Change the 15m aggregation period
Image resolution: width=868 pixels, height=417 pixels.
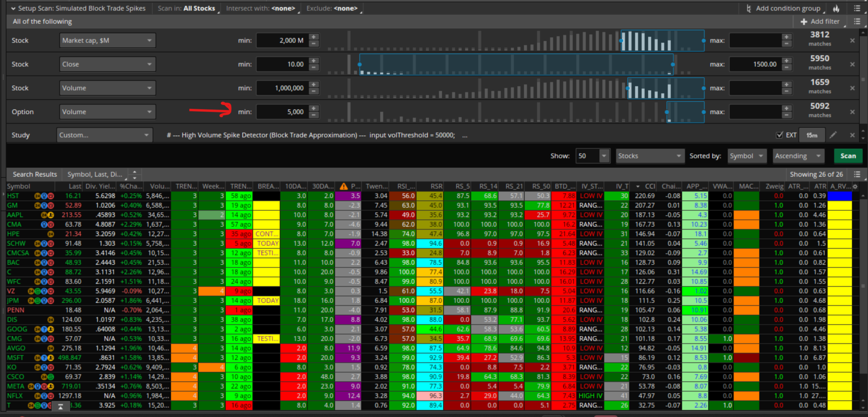coord(812,135)
